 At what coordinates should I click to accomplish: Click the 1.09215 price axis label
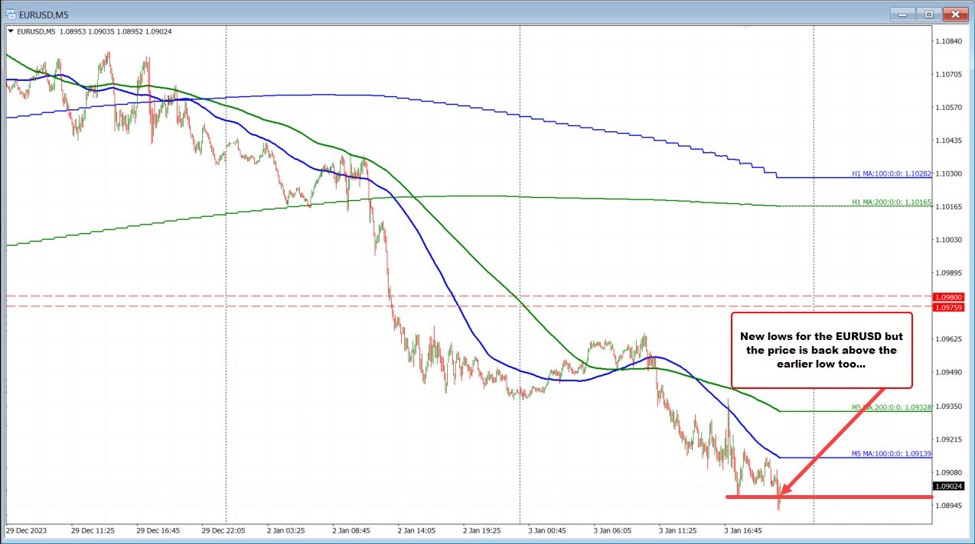pyautogui.click(x=949, y=439)
